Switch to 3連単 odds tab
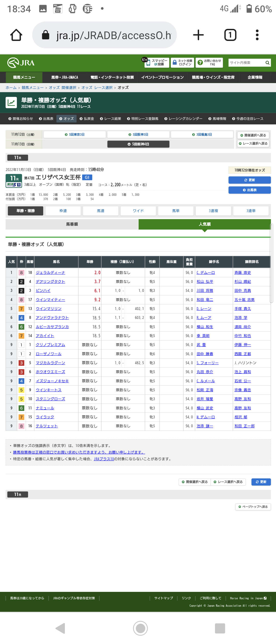Image resolution: width=276 pixels, height=644 pixels. point(251,211)
